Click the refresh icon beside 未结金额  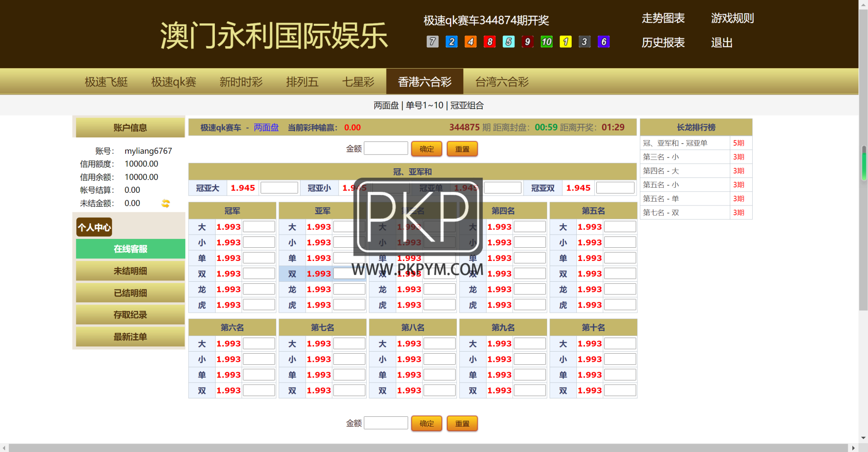coord(166,203)
